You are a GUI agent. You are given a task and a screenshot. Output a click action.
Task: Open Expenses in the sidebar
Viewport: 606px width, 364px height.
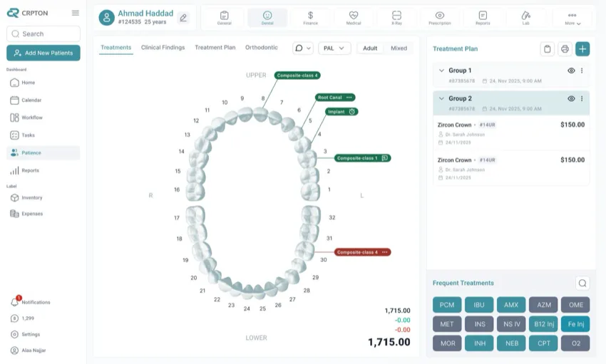pos(43,214)
